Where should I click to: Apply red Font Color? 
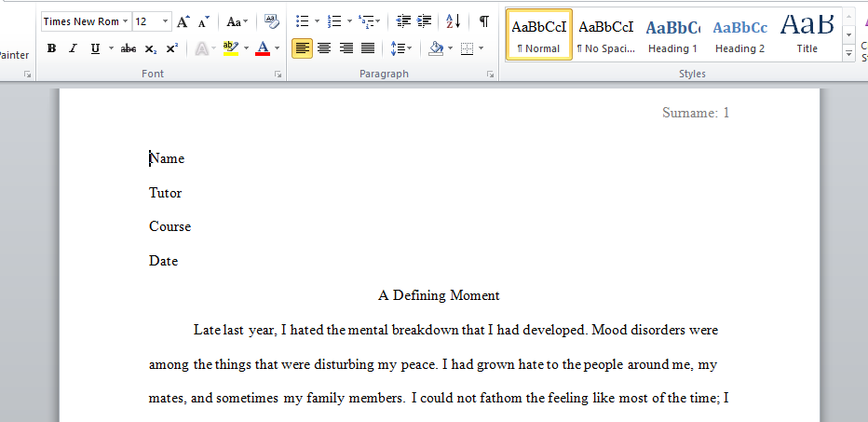(263, 48)
